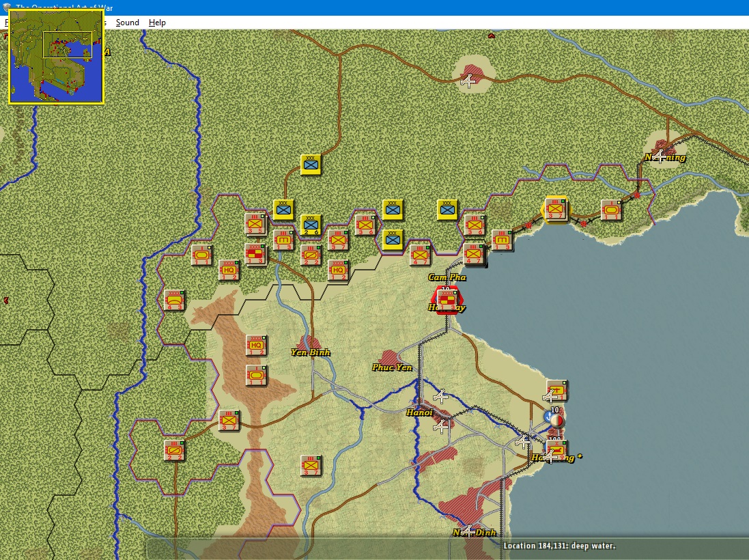Select the easternmost yellow XXX corps unit
This screenshot has height=560, width=749.
pos(448,210)
